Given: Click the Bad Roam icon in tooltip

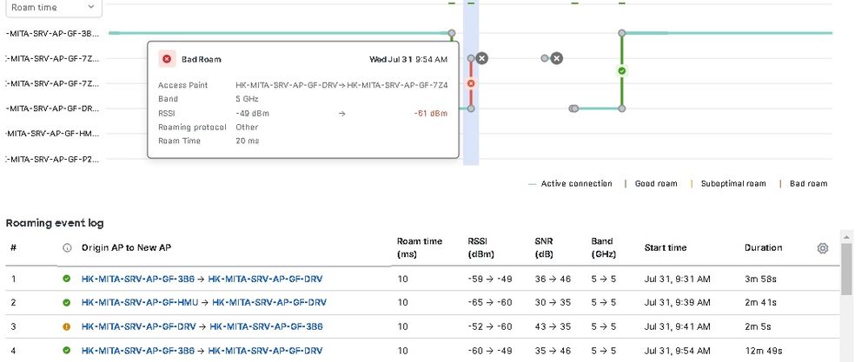Looking at the screenshot, I should coord(166,59).
